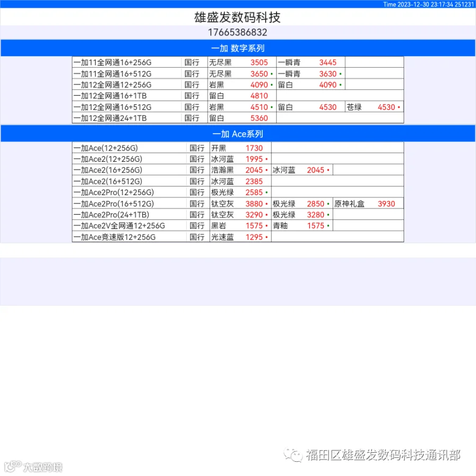Select model 一加Ace2(16+512G)
This screenshot has width=476, height=476.
coord(108,181)
